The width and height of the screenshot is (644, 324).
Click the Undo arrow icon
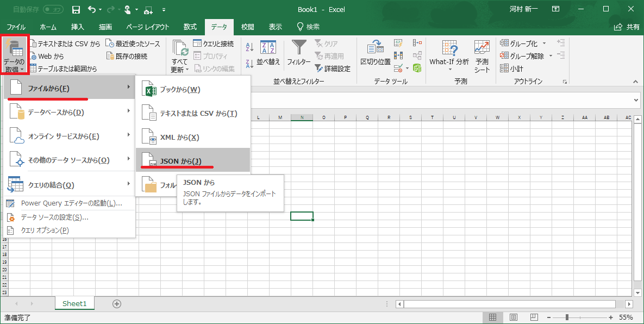click(92, 9)
